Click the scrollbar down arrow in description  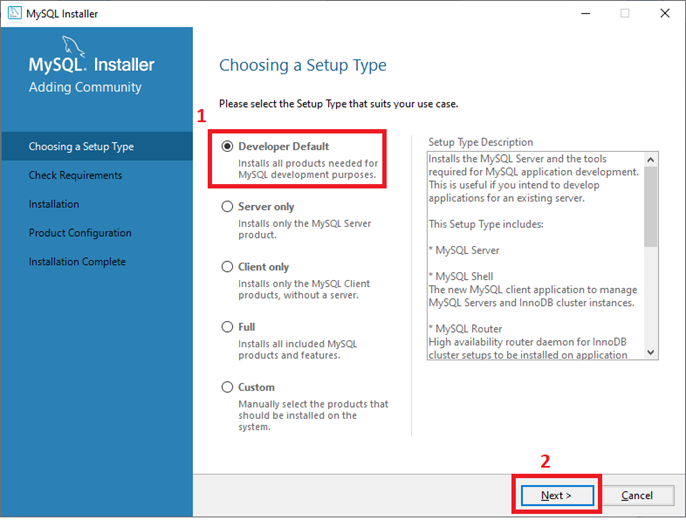point(651,352)
